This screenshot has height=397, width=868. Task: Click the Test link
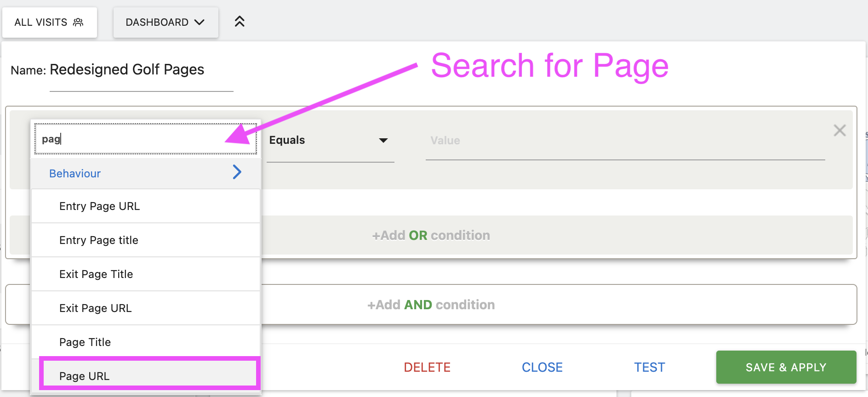point(650,368)
